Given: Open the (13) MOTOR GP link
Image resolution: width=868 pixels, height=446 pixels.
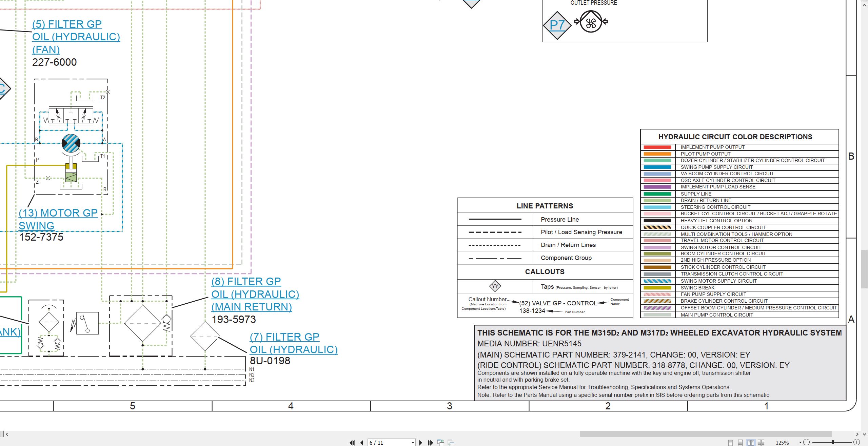Looking at the screenshot, I should pyautogui.click(x=58, y=213).
